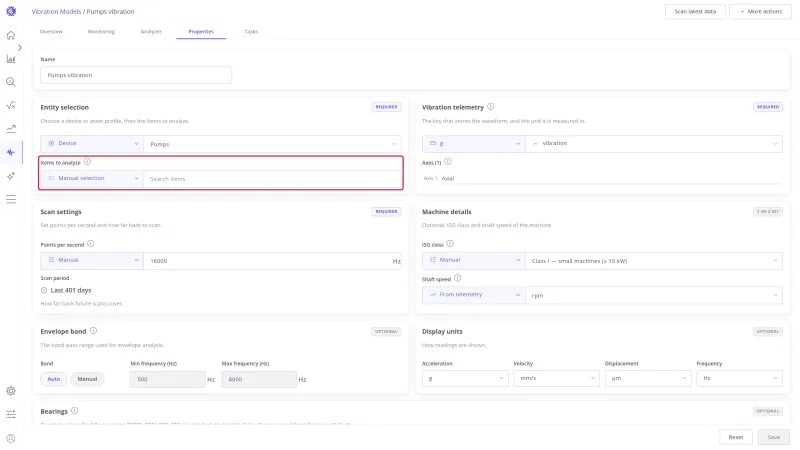Image resolution: width=800 pixels, height=450 pixels.
Task: Open the Manual selection dropdown
Action: 92,178
